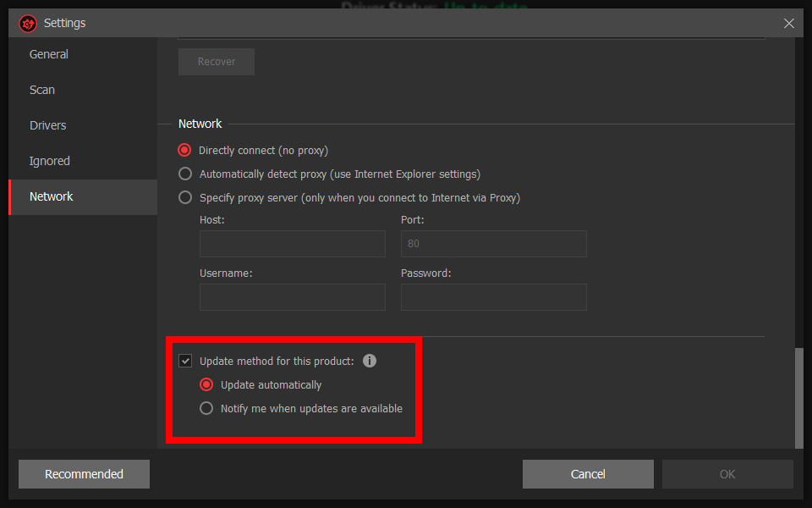Click the Driver Booster logo icon
812x508 pixels.
tap(28, 24)
